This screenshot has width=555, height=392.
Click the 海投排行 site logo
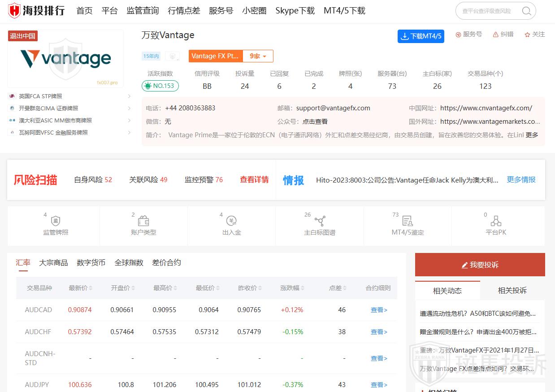pyautogui.click(x=36, y=10)
